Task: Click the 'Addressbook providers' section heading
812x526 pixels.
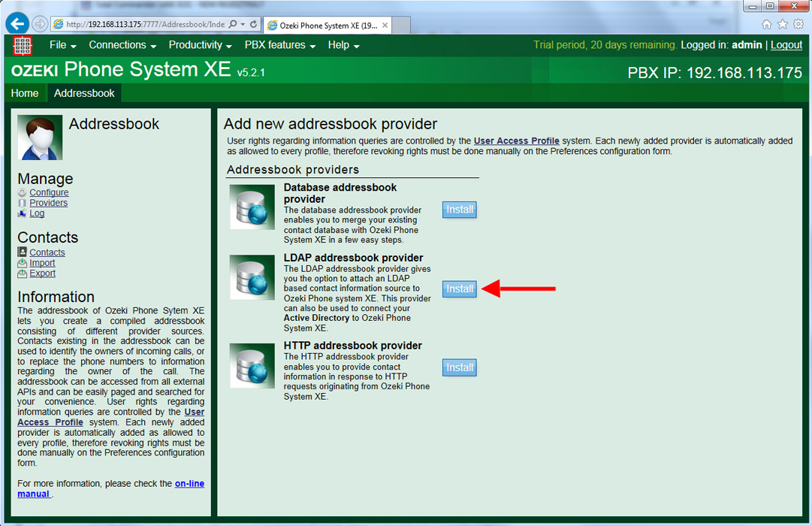Action: pyautogui.click(x=293, y=170)
